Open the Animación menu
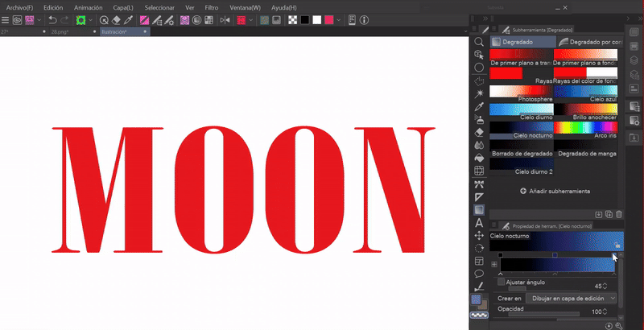Viewport: 644px width, 330px height. click(89, 7)
